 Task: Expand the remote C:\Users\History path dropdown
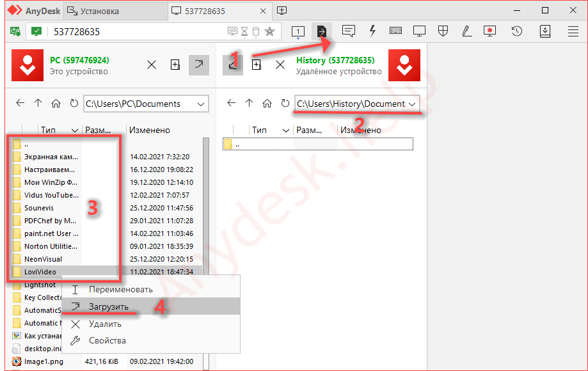(413, 104)
